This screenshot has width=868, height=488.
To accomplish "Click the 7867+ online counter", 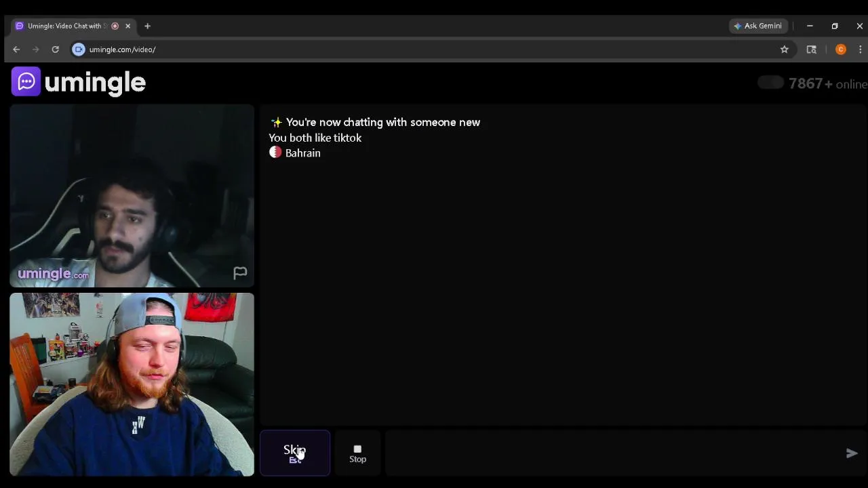I will [828, 83].
